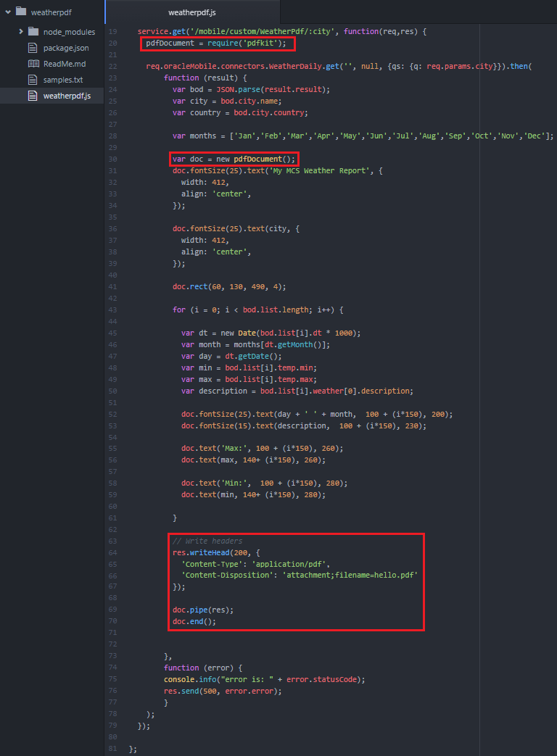Click 'function (result) {' on line 23

(x=205, y=78)
